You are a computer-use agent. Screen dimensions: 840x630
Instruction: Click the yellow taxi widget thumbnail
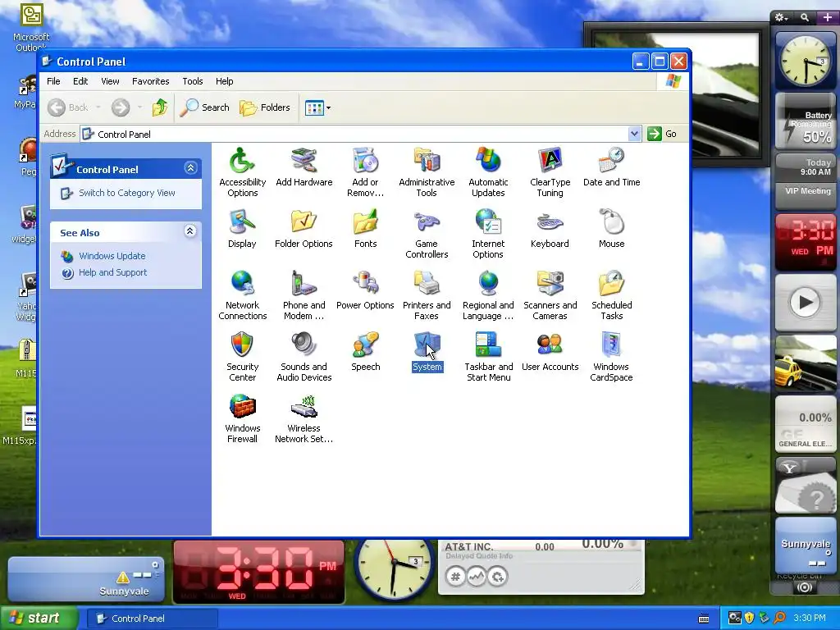point(806,363)
